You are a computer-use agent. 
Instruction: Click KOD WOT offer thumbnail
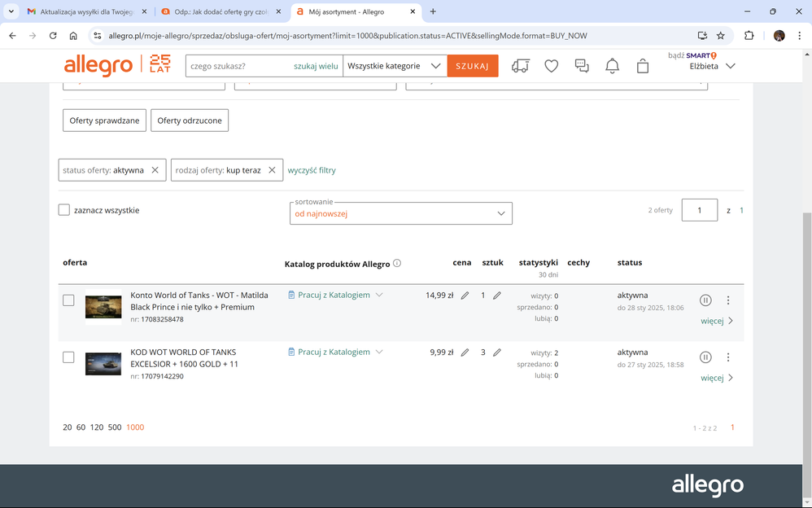tap(103, 364)
